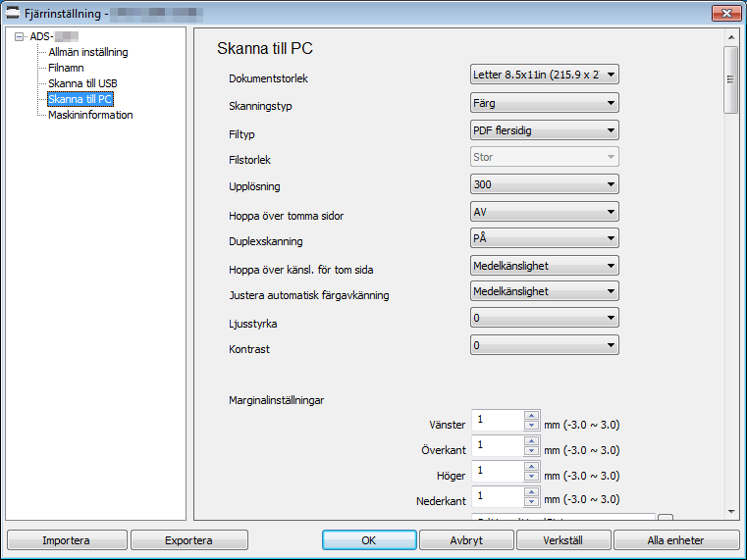
Task: Increase the Nederkant margin with up arrow
Action: [531, 492]
